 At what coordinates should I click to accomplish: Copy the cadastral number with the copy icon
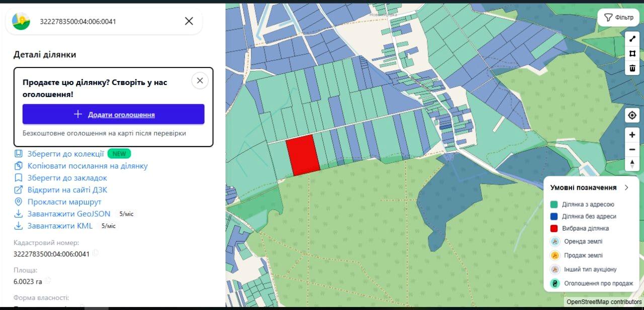tap(96, 253)
